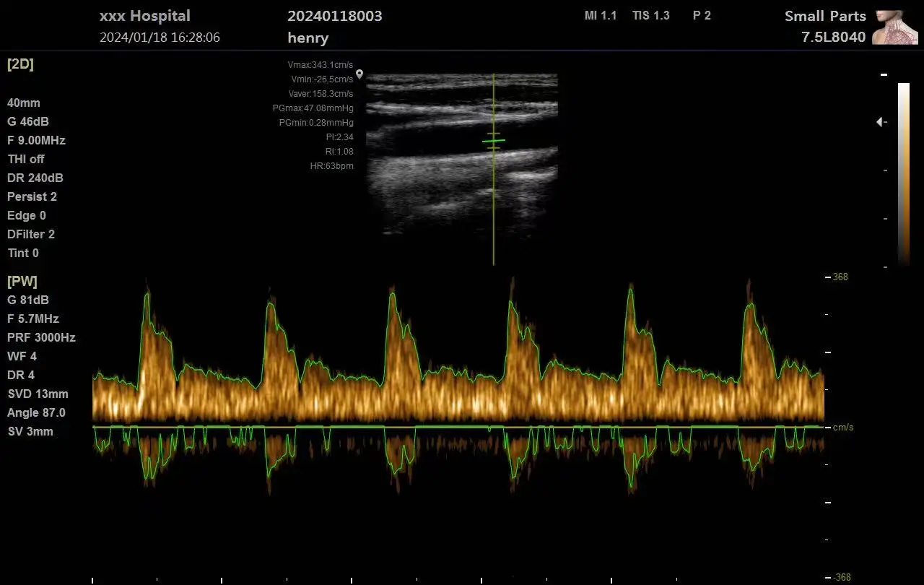Click the 2D gain G 46dB
924x585 pixels.
point(28,122)
